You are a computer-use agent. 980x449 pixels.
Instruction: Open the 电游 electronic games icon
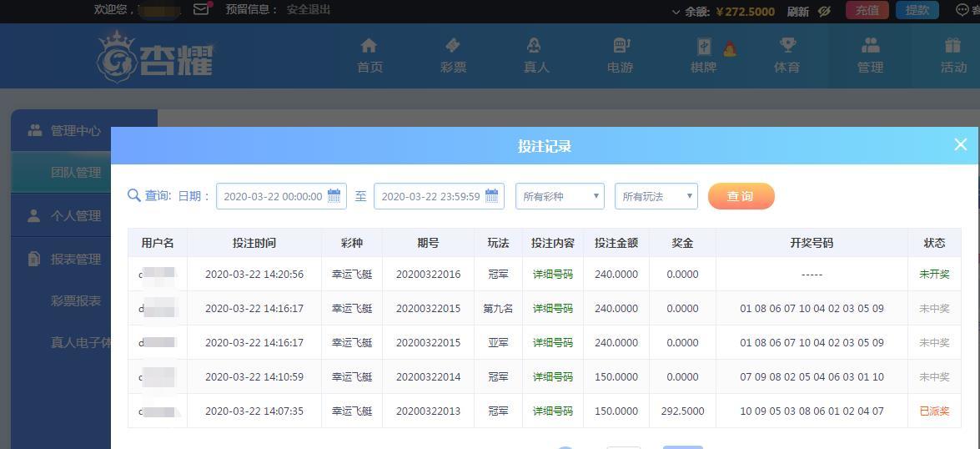point(621,46)
